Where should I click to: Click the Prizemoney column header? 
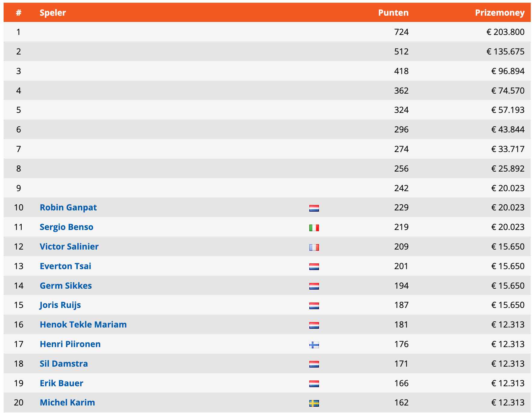pos(500,13)
